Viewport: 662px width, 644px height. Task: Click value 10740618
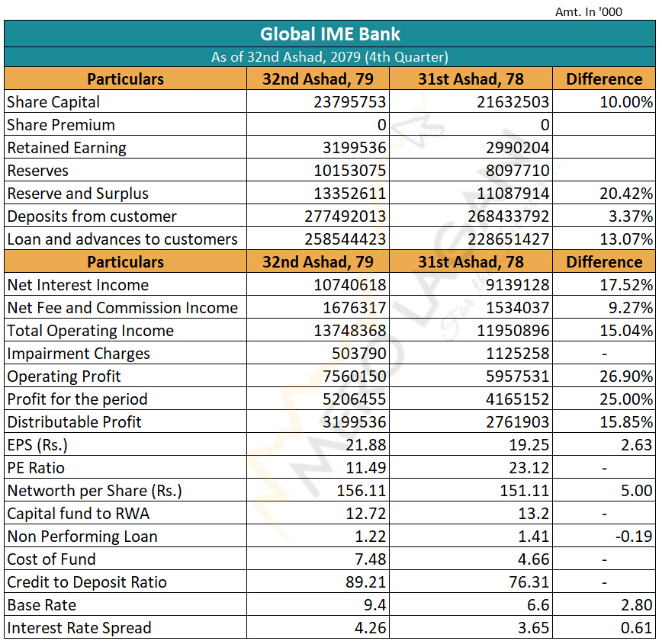[349, 285]
